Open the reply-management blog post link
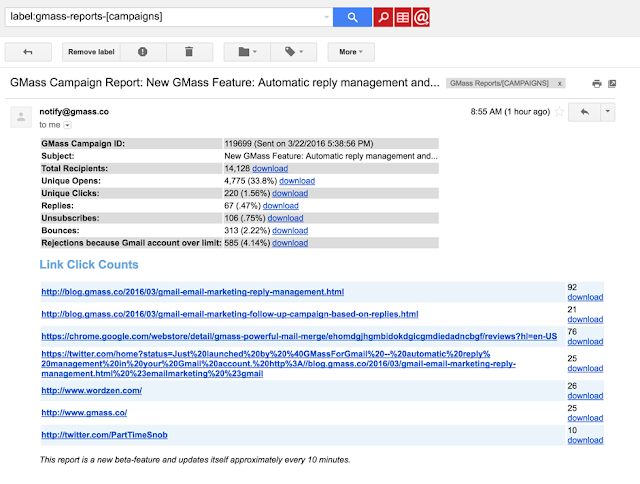 193,292
